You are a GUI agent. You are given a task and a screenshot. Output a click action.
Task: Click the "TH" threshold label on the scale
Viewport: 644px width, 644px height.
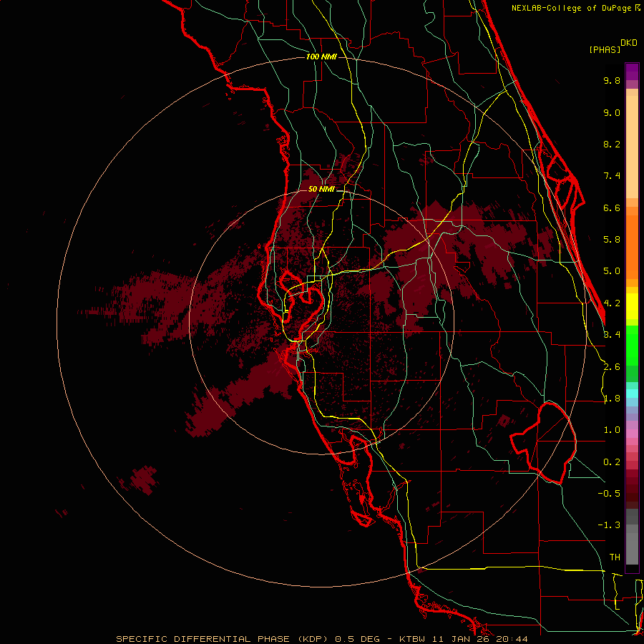coord(615,557)
